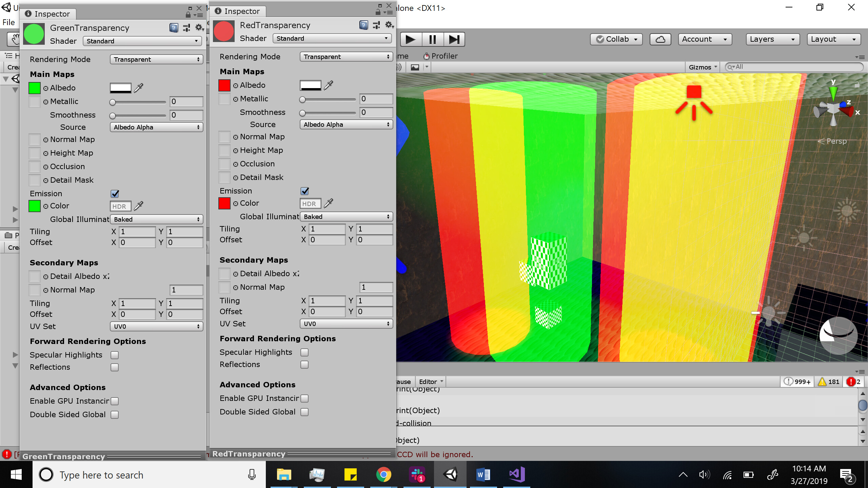868x488 pixels.
Task: Open Visual Studio Code from the taskbar
Action: pos(516,474)
